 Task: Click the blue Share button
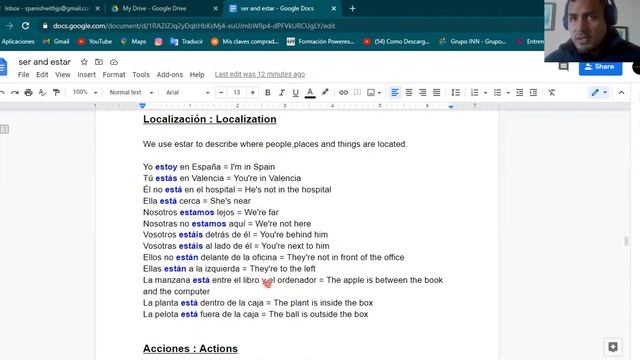coord(600,67)
